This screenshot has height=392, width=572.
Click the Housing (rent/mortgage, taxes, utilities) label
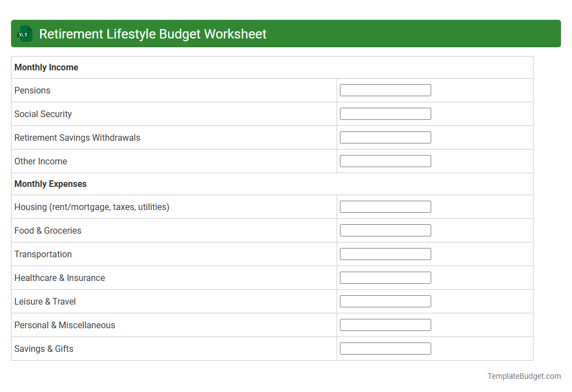(x=92, y=207)
